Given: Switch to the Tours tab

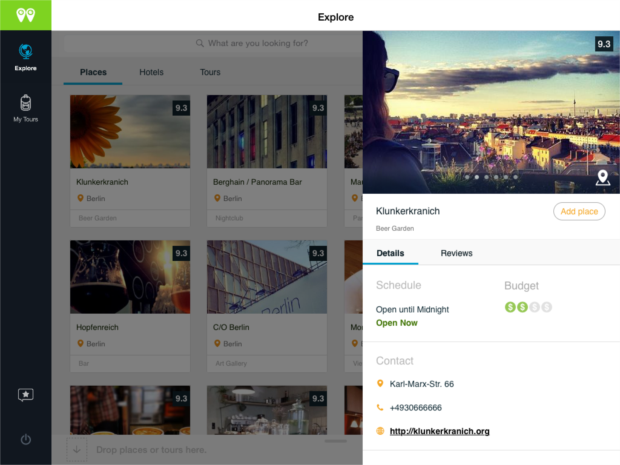Looking at the screenshot, I should pos(210,72).
